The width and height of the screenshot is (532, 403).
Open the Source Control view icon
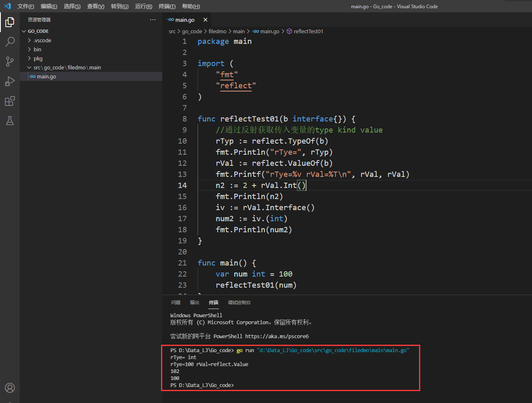[x=10, y=61]
